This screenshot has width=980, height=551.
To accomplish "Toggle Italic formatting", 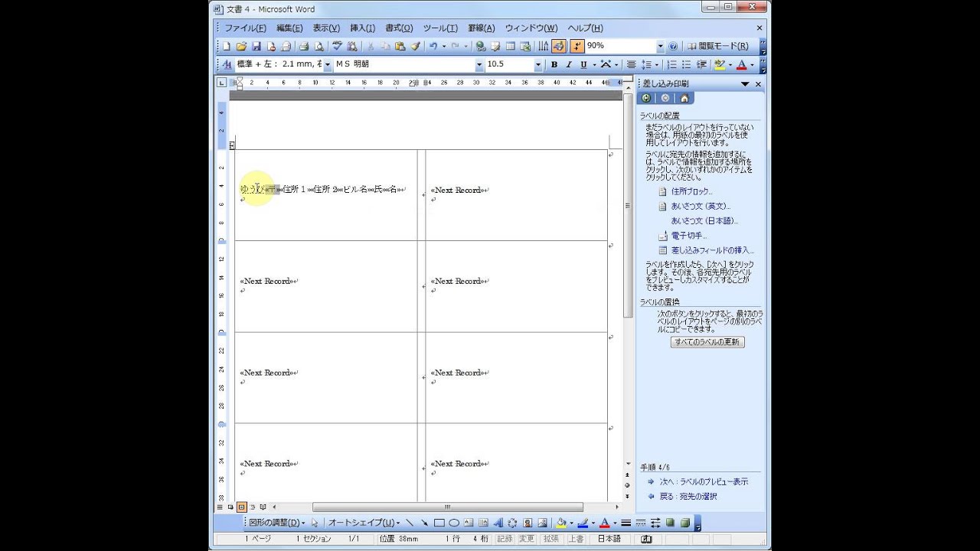I will point(569,65).
